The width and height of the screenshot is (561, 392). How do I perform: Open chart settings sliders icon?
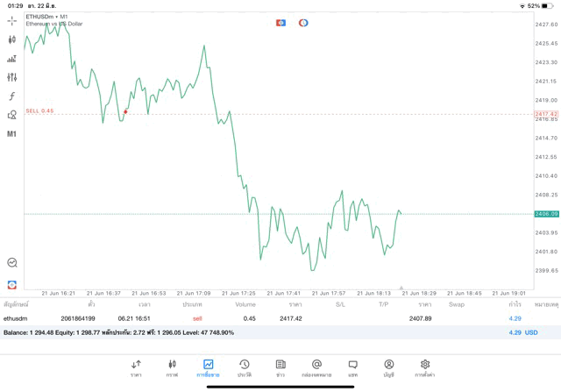tap(12, 77)
